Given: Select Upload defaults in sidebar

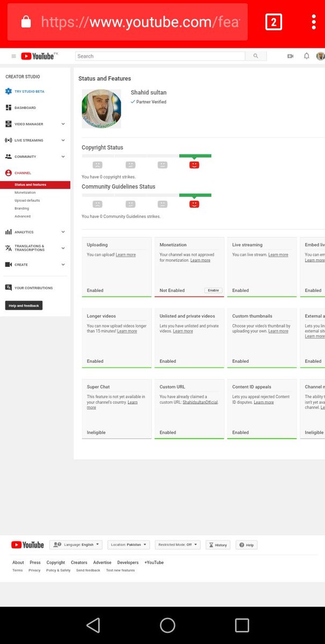Looking at the screenshot, I should pyautogui.click(x=27, y=200).
